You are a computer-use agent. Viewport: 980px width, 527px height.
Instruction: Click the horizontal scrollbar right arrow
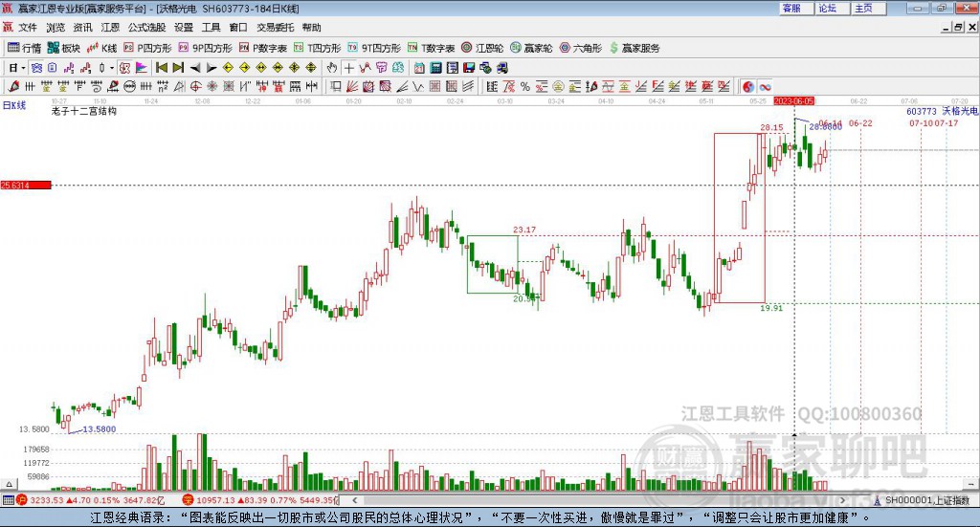pyautogui.click(x=842, y=500)
